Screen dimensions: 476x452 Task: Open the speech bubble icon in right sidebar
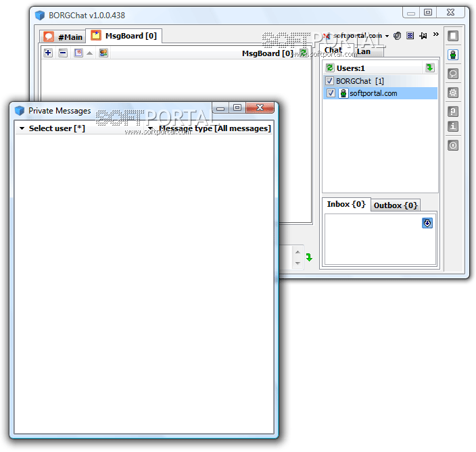point(453,74)
